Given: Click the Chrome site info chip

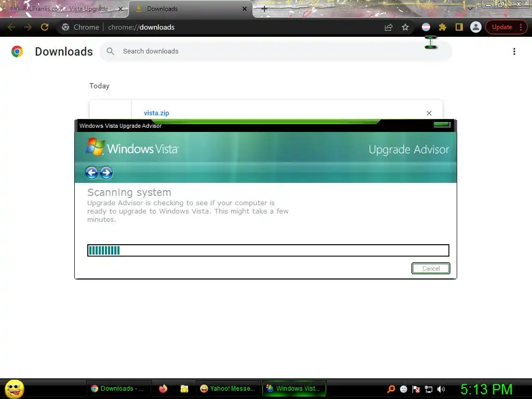Looking at the screenshot, I should [81, 27].
